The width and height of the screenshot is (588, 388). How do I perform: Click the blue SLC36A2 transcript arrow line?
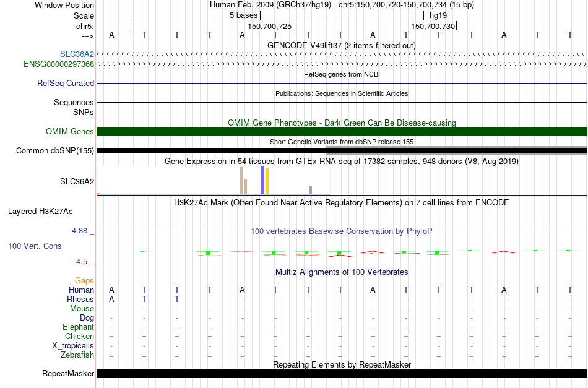tap(342, 54)
